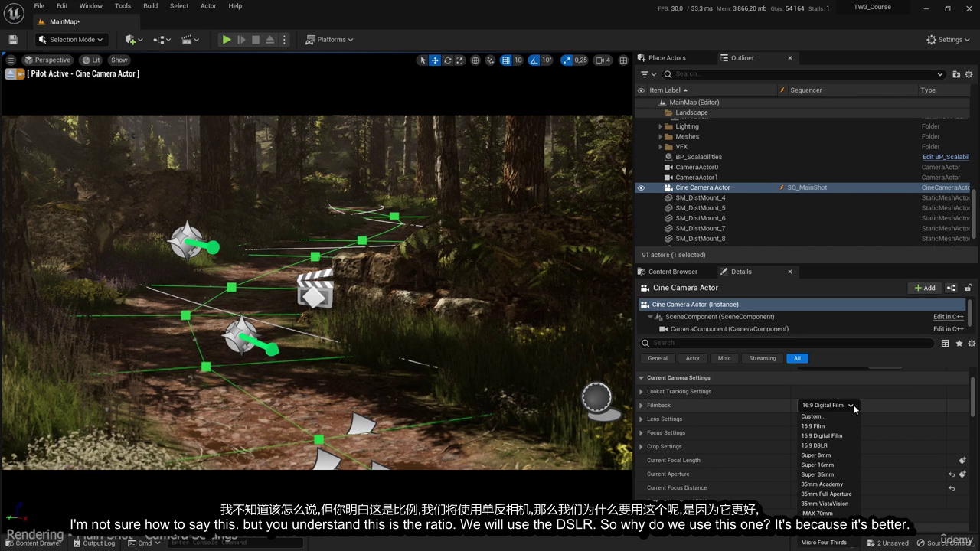Expand the Filmback property
The width and height of the screenshot is (980, 551).
pos(642,406)
